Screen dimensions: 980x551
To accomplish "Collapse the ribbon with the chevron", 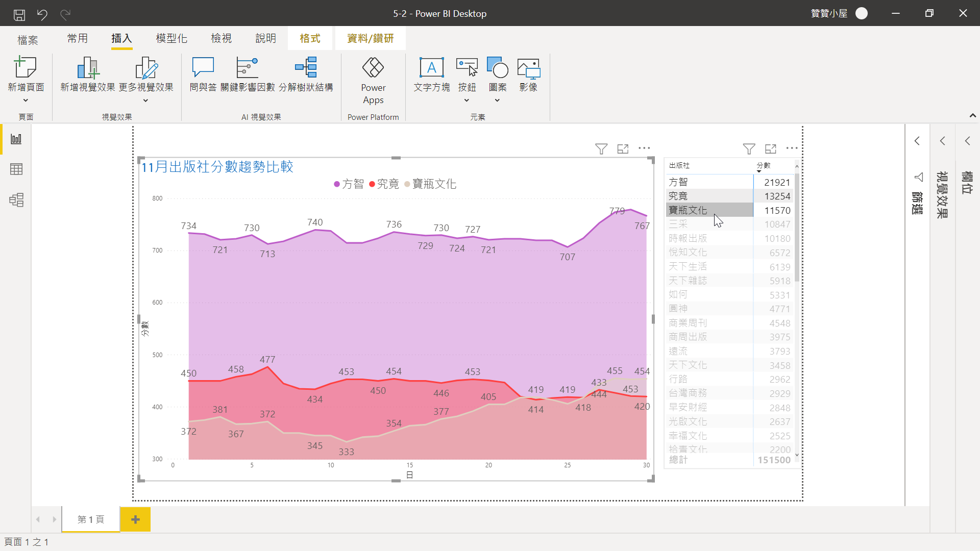I will pos(973,116).
